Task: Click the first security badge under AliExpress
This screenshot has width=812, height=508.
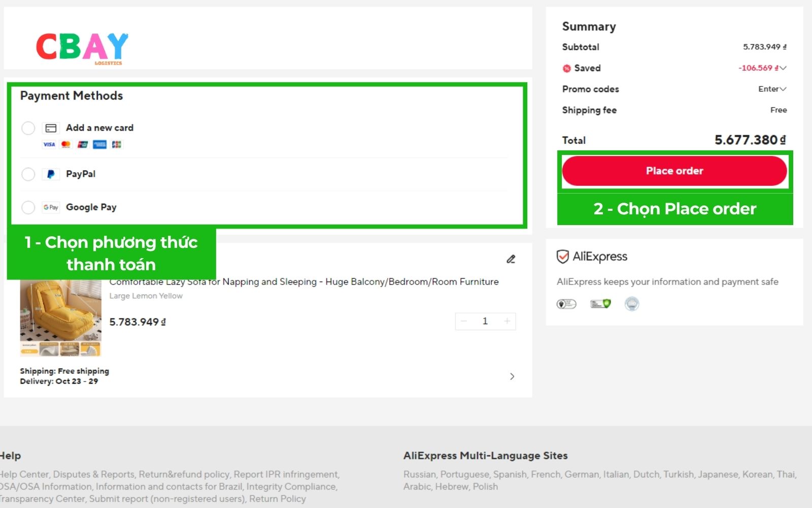Action: [567, 304]
